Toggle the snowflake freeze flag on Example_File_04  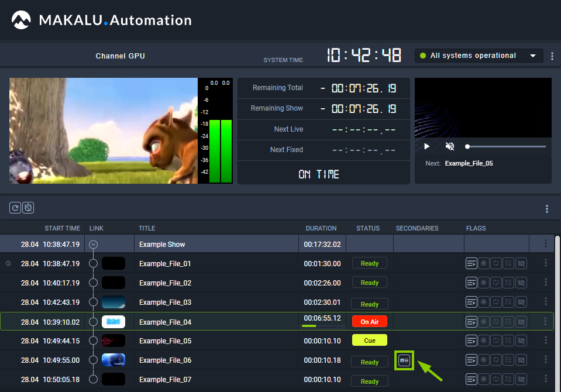click(x=484, y=322)
